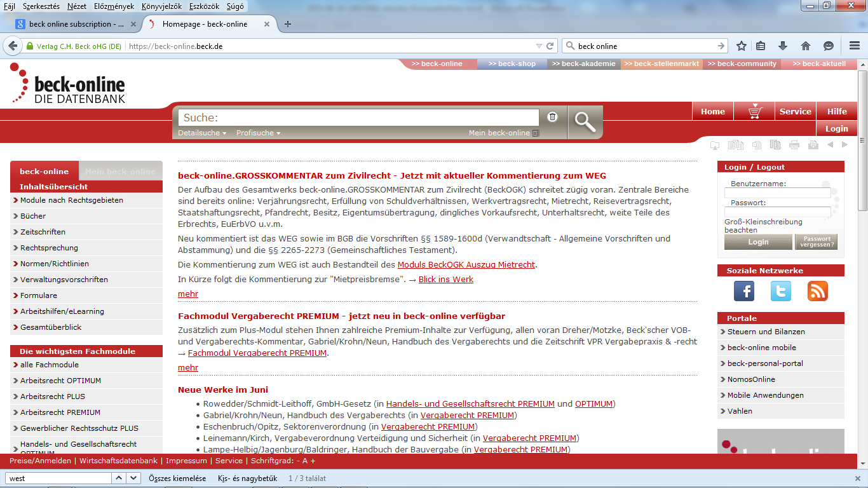Expand the Zeitschriften sidebar entry
This screenshot has height=488, width=868.
(86, 232)
